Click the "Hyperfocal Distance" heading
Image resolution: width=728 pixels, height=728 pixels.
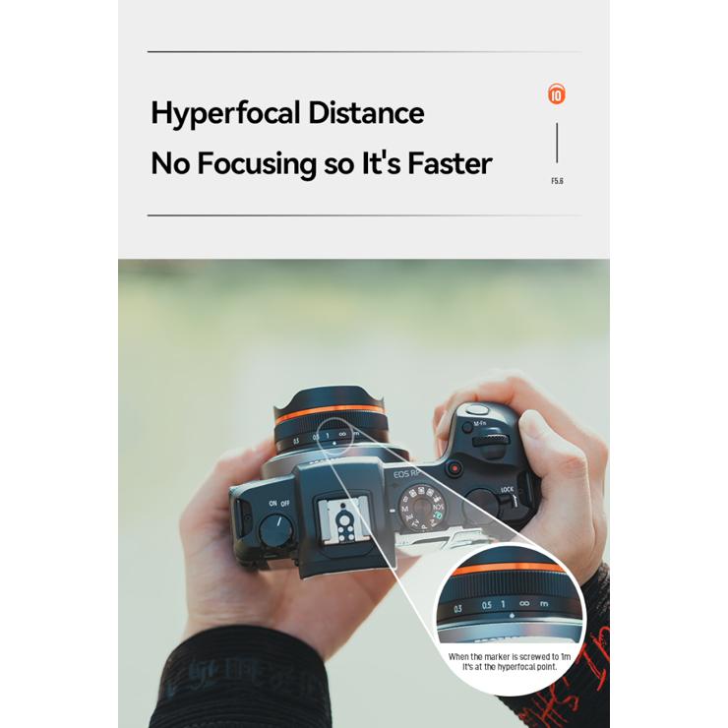coord(287,113)
